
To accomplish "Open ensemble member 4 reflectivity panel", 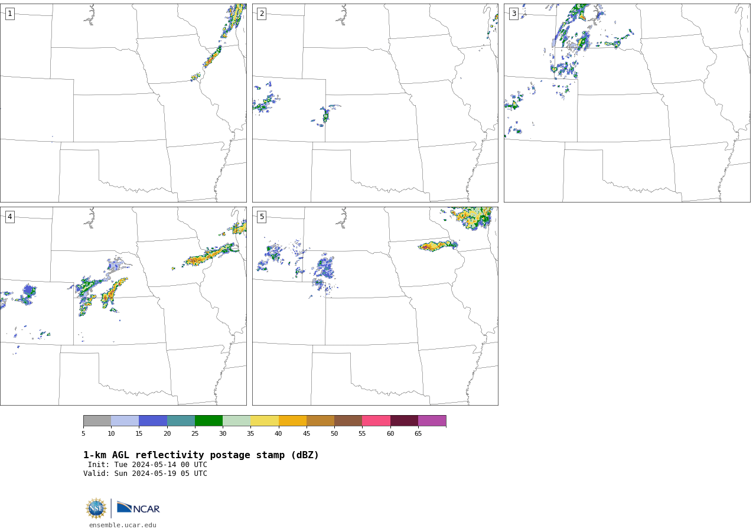I will 123,306.
